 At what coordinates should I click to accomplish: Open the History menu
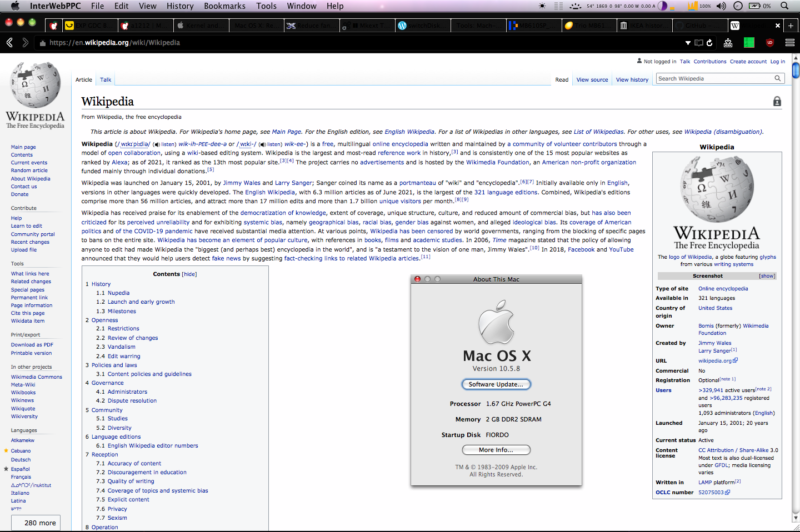[x=180, y=6]
